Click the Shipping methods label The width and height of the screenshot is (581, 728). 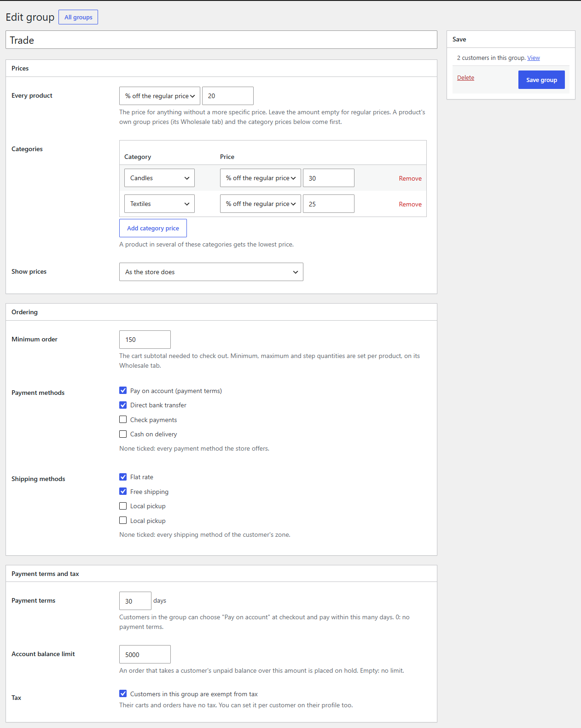click(x=38, y=479)
